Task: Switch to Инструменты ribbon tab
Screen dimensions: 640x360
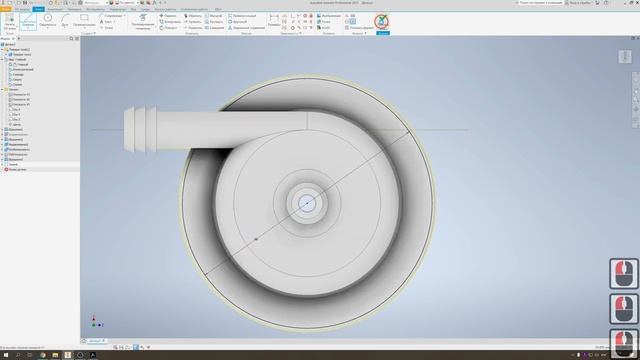Action: 96,9
